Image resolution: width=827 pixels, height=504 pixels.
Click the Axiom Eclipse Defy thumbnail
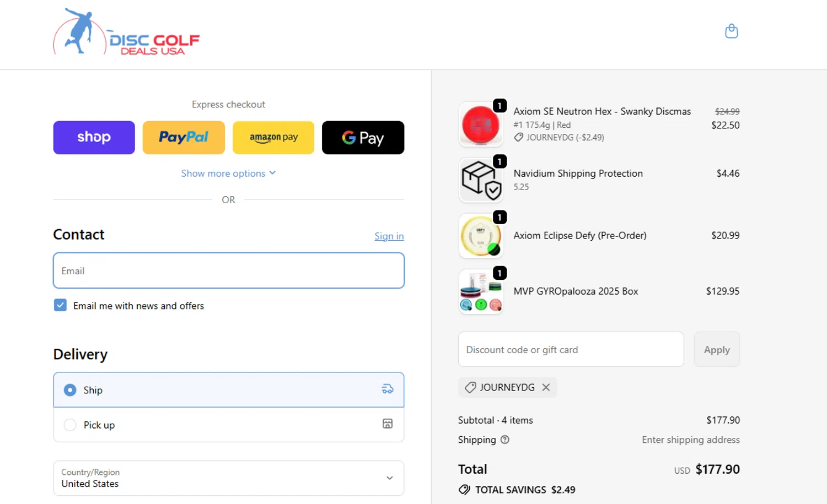click(481, 236)
